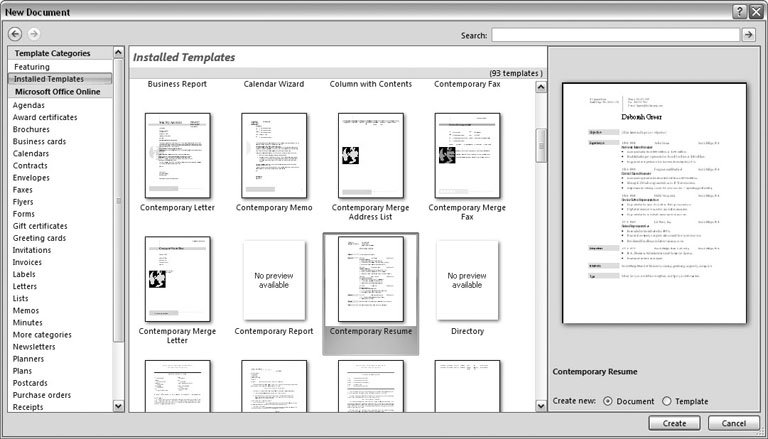Viewport: 768px width, 439px height.
Task: Open the Planners category
Action: pyautogui.click(x=28, y=359)
